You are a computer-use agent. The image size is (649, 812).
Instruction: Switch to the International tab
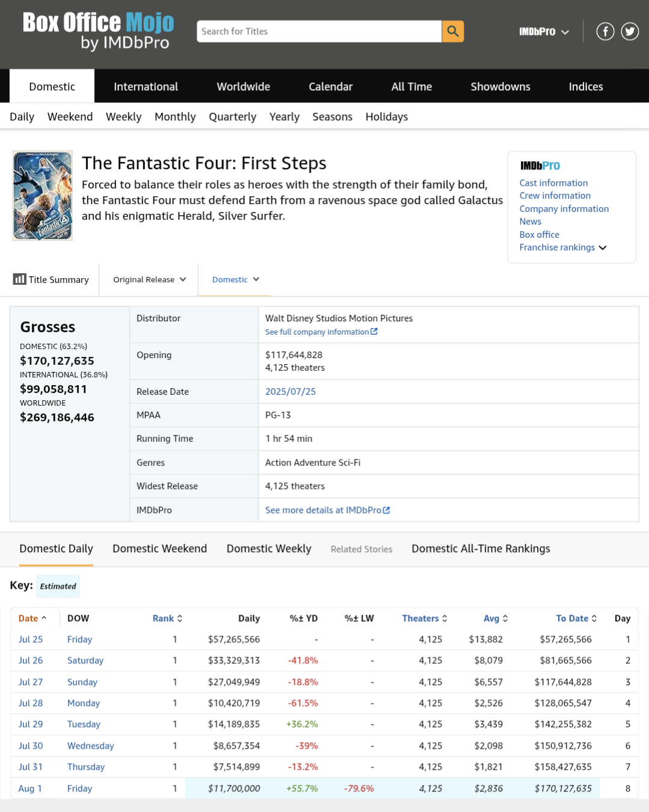coord(146,87)
